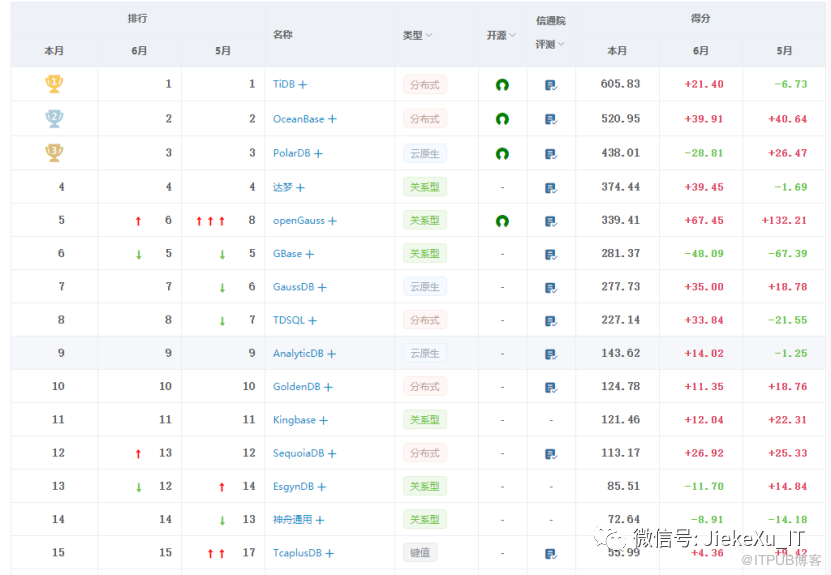
Task: Open the evaluation report icon for GBase
Action: pos(551,254)
